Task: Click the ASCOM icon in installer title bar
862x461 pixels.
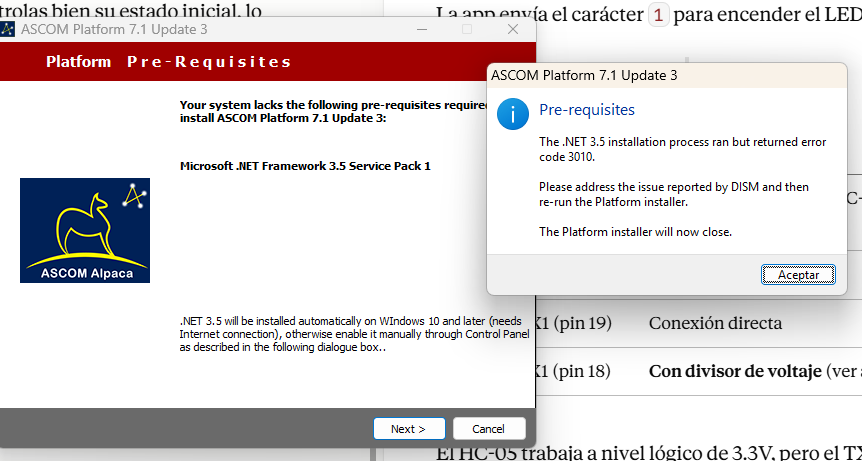Action: [8, 29]
